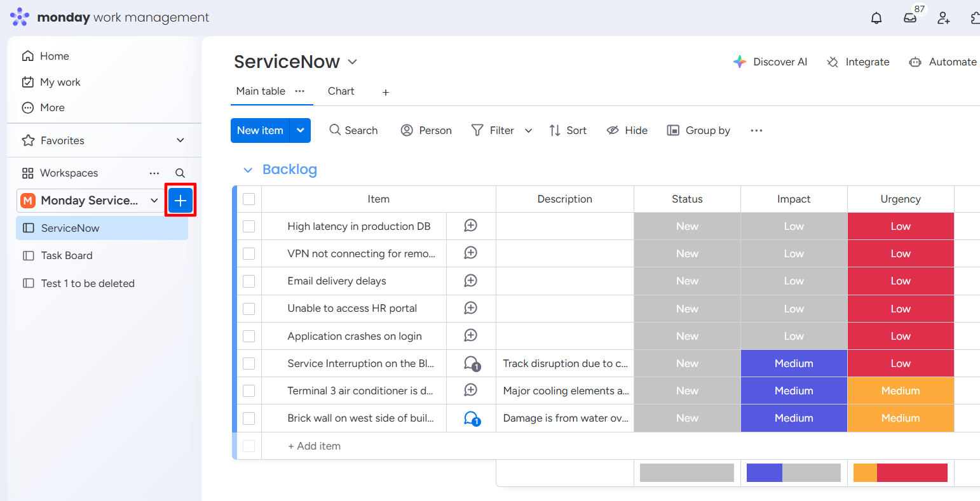980x501 pixels.
Task: Check the High latency in production DB row
Action: [249, 226]
